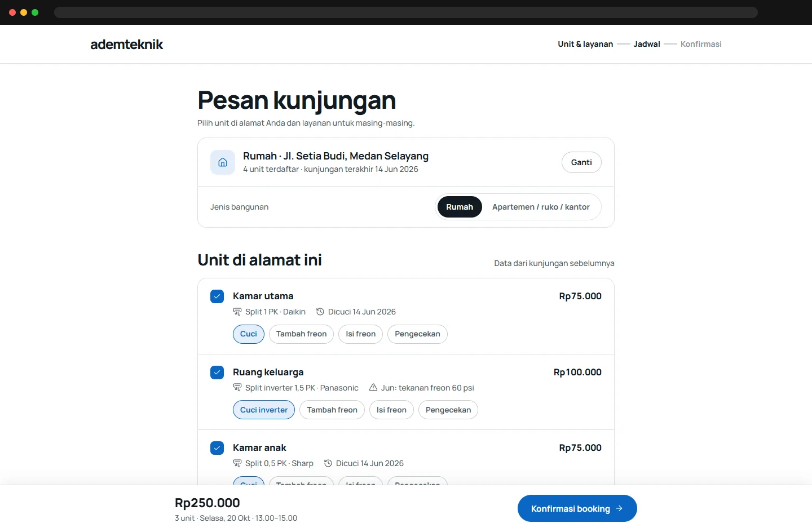The height and width of the screenshot is (532, 812).
Task: Click the 'Jenis bangunan' label
Action: [239, 207]
